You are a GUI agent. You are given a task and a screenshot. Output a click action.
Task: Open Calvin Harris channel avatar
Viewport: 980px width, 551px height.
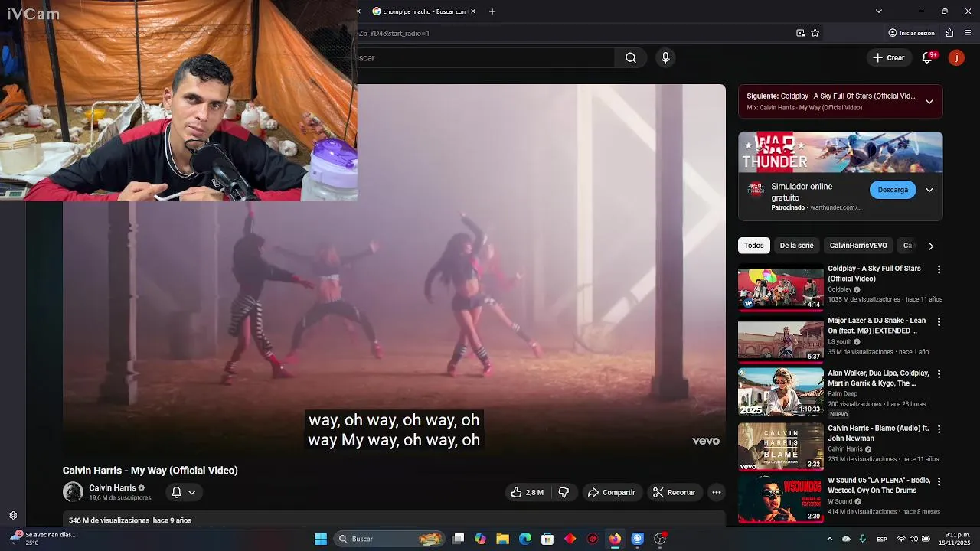(x=73, y=492)
